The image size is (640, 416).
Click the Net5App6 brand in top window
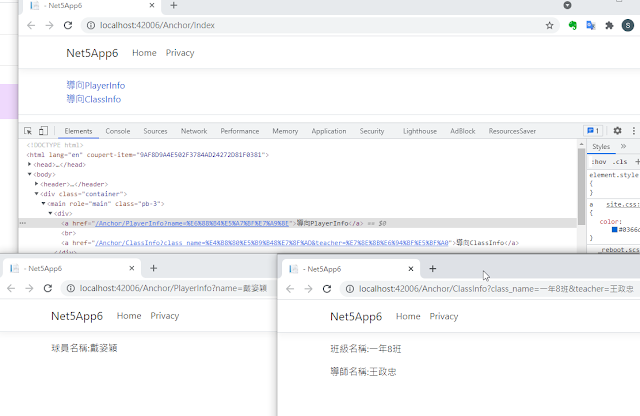[92, 53]
